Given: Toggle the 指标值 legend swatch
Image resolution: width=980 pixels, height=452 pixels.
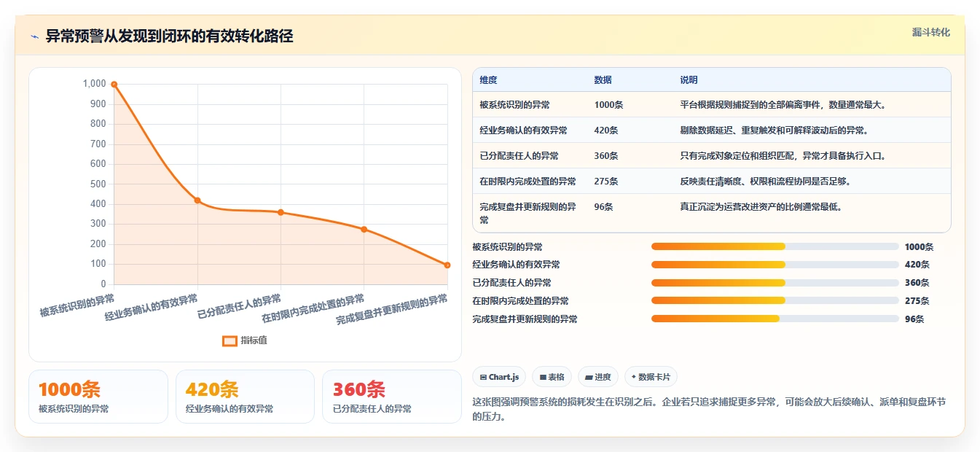Looking at the screenshot, I should [230, 340].
